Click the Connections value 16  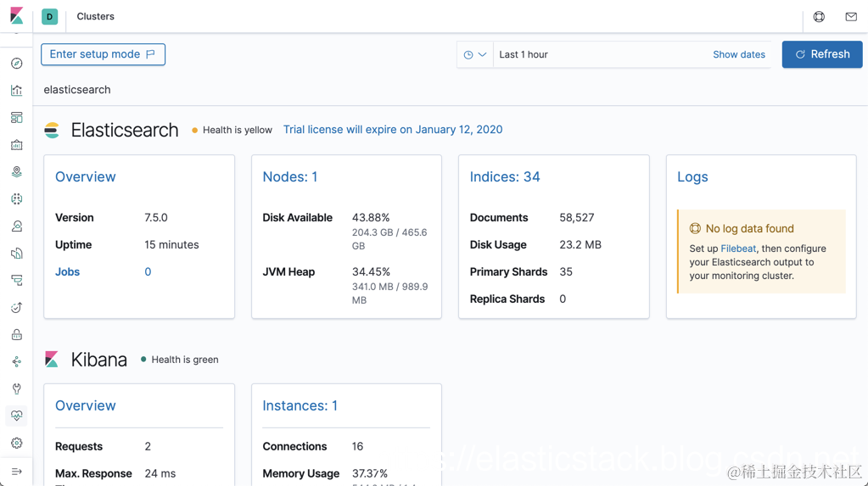click(x=357, y=446)
